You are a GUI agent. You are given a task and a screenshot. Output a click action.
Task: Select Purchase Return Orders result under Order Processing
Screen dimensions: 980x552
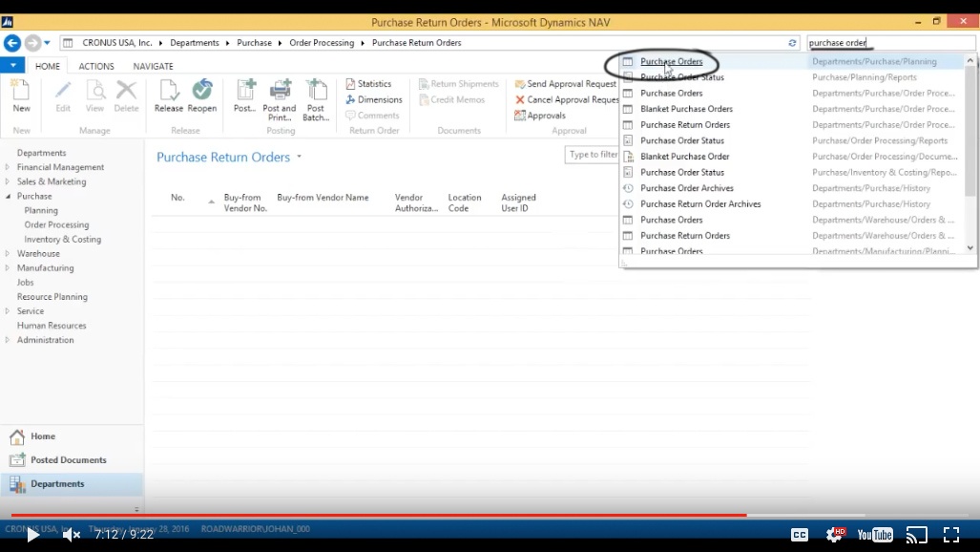pyautogui.click(x=685, y=124)
